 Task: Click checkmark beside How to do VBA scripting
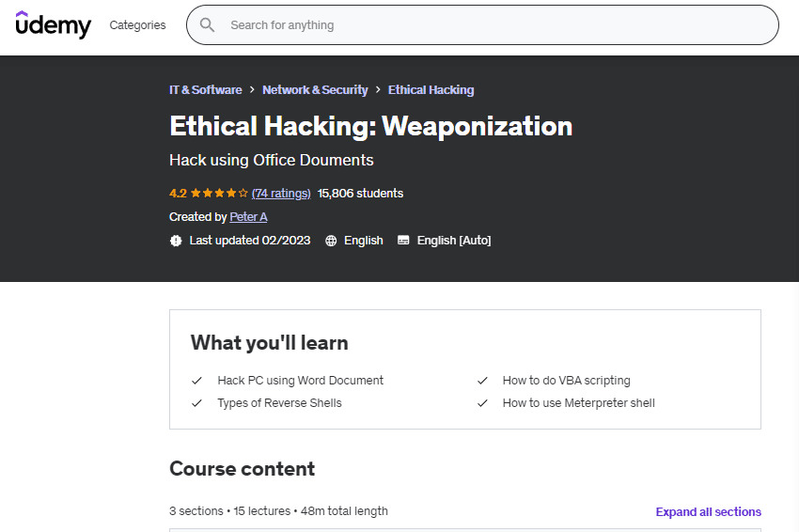coord(482,381)
